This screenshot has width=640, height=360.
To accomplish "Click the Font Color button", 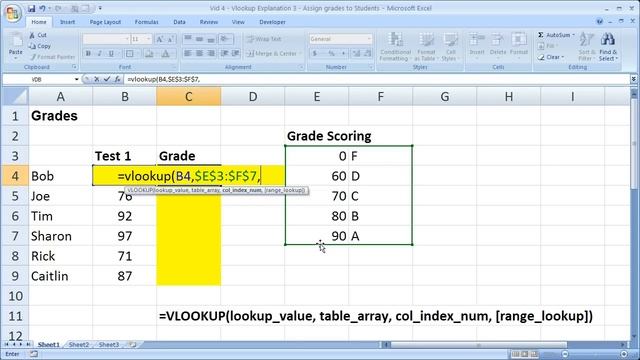I will tap(165, 53).
